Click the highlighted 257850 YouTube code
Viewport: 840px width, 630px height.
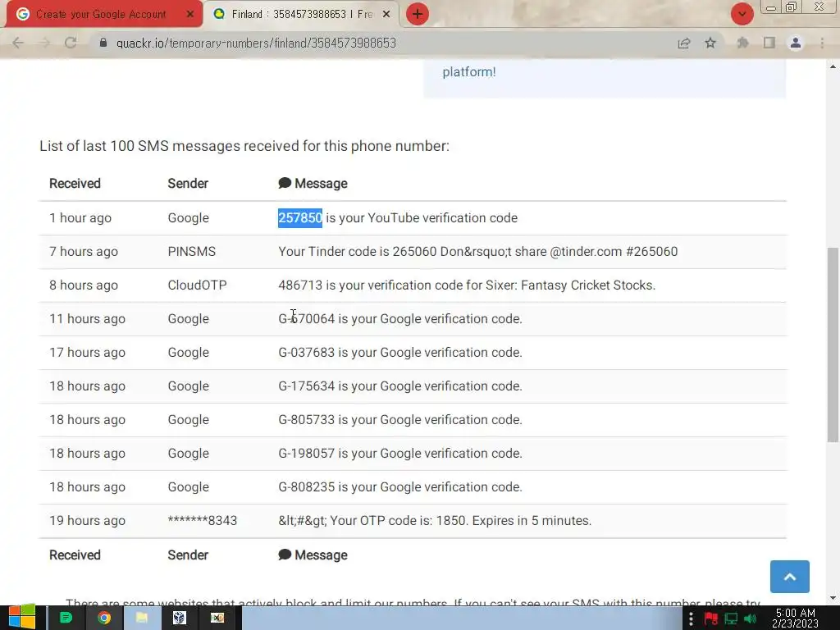(x=300, y=218)
